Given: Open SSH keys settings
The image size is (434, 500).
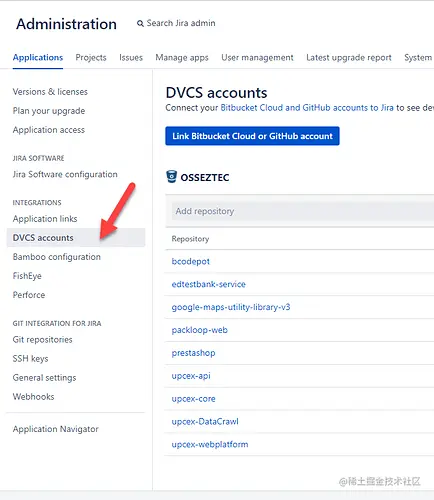Looking at the screenshot, I should point(30,358).
